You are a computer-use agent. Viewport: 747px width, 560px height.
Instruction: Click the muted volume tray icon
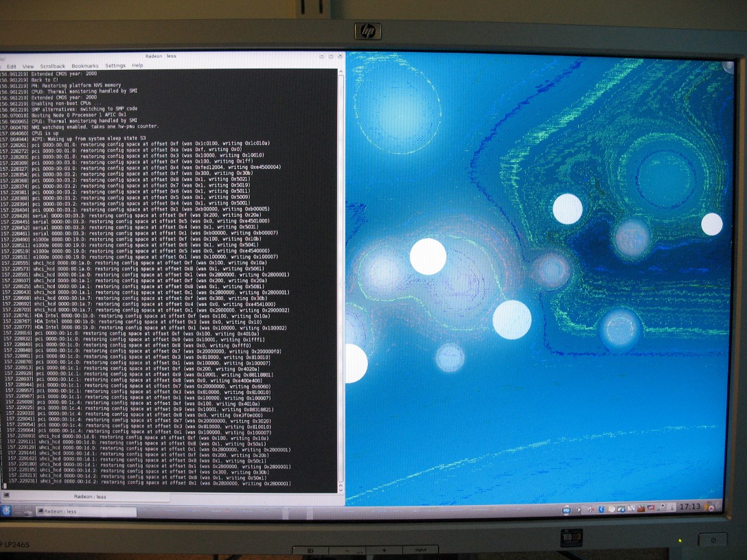(x=590, y=509)
